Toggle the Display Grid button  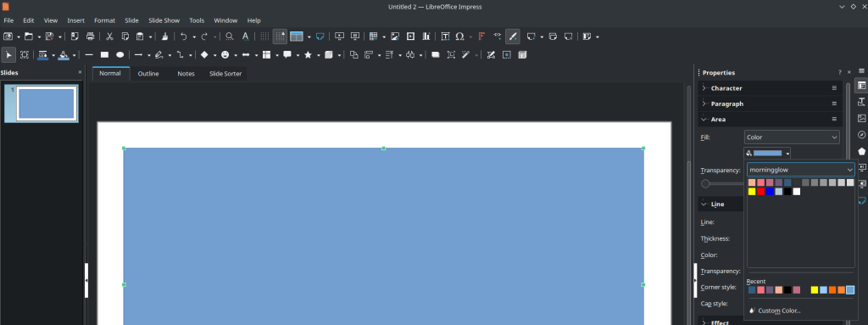coord(264,36)
